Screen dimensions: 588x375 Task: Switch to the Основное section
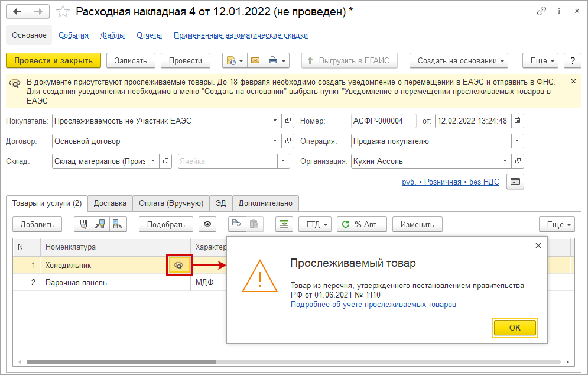[29, 35]
